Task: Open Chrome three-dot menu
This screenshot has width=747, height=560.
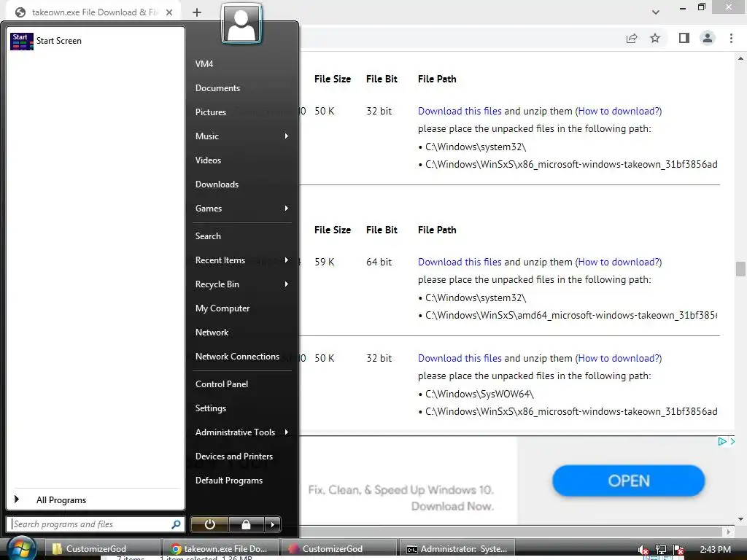Action: pyautogui.click(x=731, y=38)
